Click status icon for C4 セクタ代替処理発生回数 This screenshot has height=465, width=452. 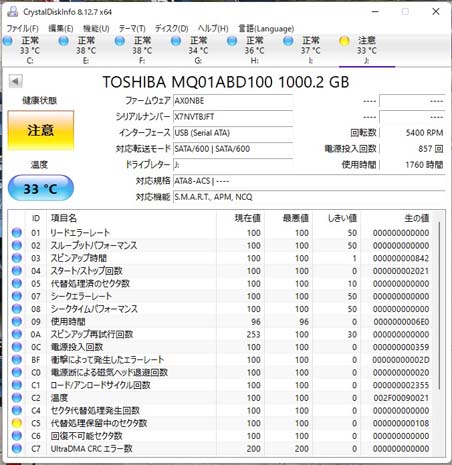point(17,410)
